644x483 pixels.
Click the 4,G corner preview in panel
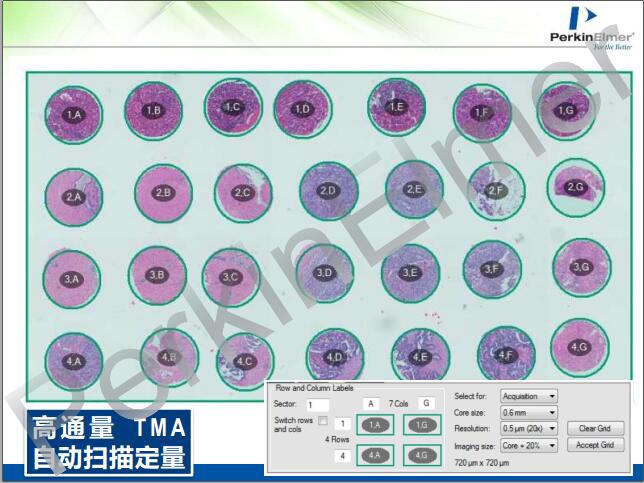click(x=423, y=455)
